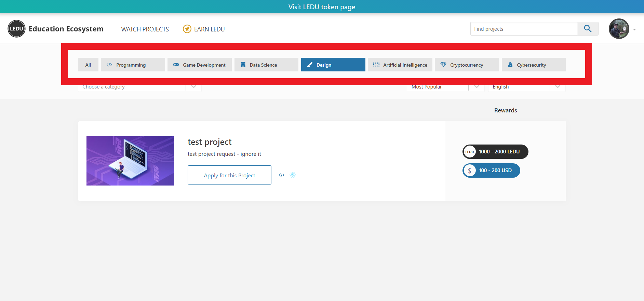Select the All category tab
The height and width of the screenshot is (301, 644).
click(88, 65)
